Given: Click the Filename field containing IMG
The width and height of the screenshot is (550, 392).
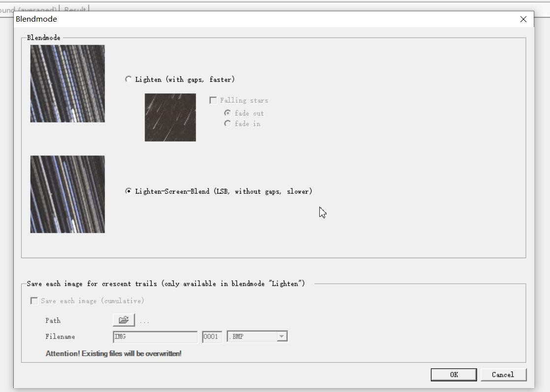Looking at the screenshot, I should (x=155, y=337).
